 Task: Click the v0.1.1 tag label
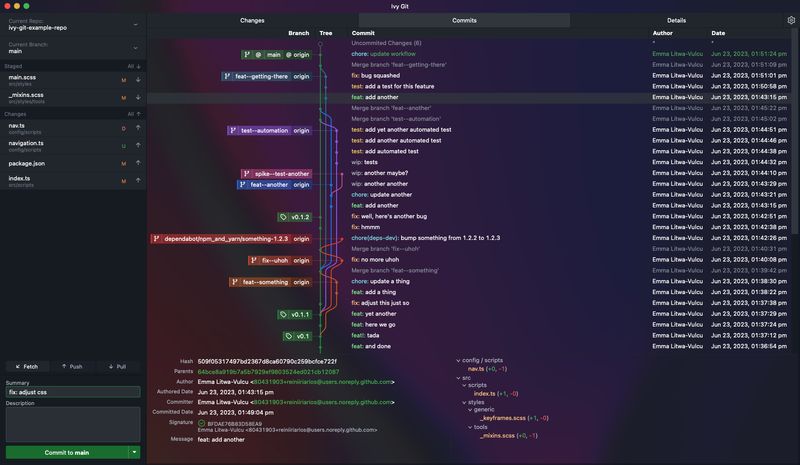click(x=294, y=314)
